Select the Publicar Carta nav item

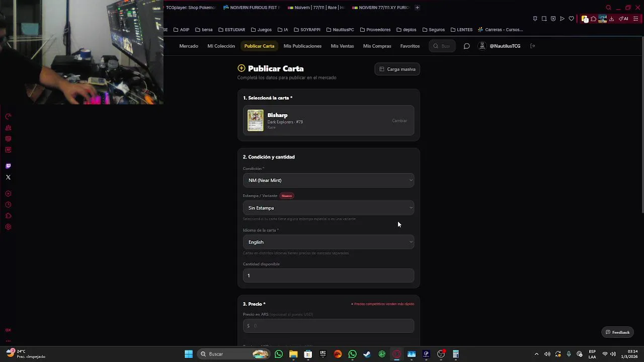pos(259,46)
